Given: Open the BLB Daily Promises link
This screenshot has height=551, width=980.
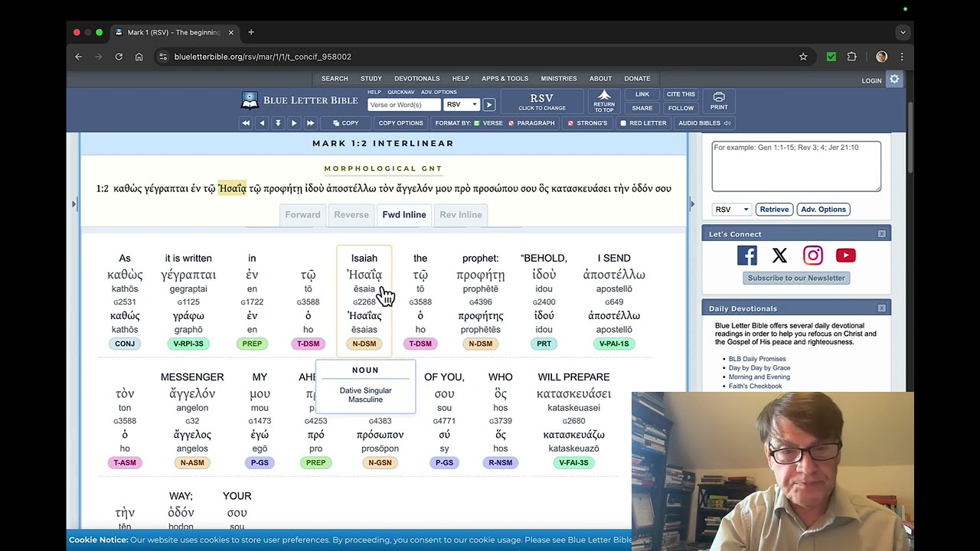Looking at the screenshot, I should (x=757, y=359).
